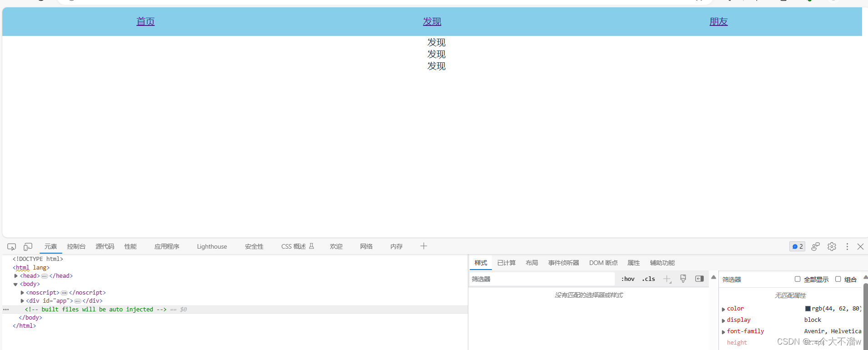Click the head element ellipsis badge

point(45,276)
